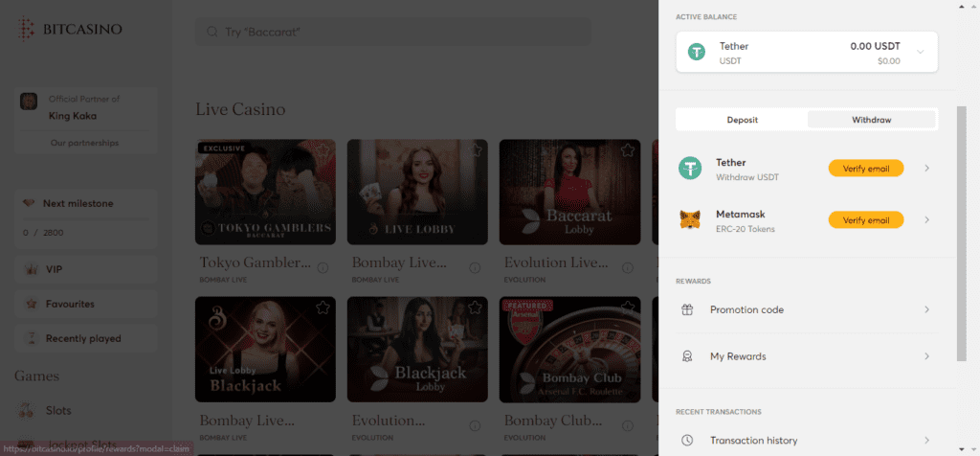Click the wallet panel scrollbar thumb
The image size is (980, 456).
(x=961, y=234)
